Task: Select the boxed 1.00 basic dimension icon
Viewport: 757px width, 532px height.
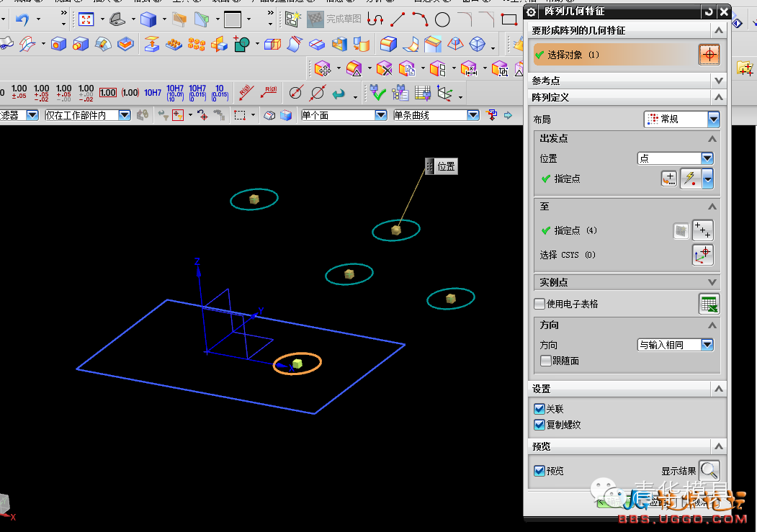Action: point(107,93)
